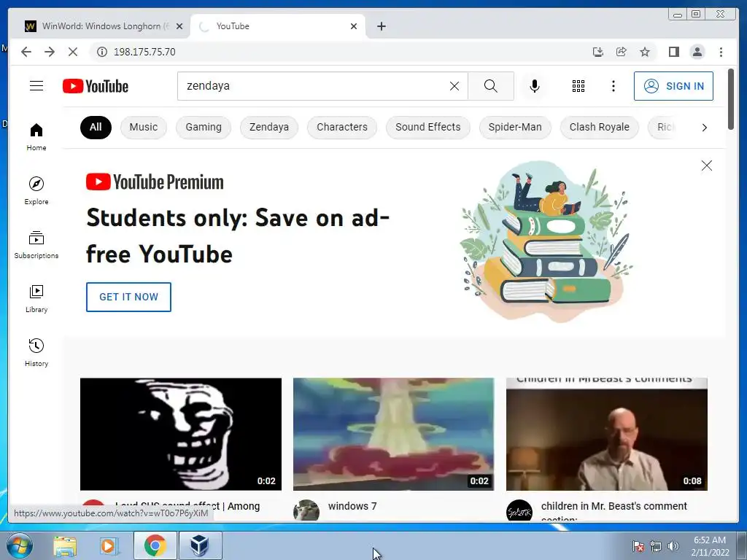Open the YouTube hamburger guide menu

pyautogui.click(x=36, y=86)
